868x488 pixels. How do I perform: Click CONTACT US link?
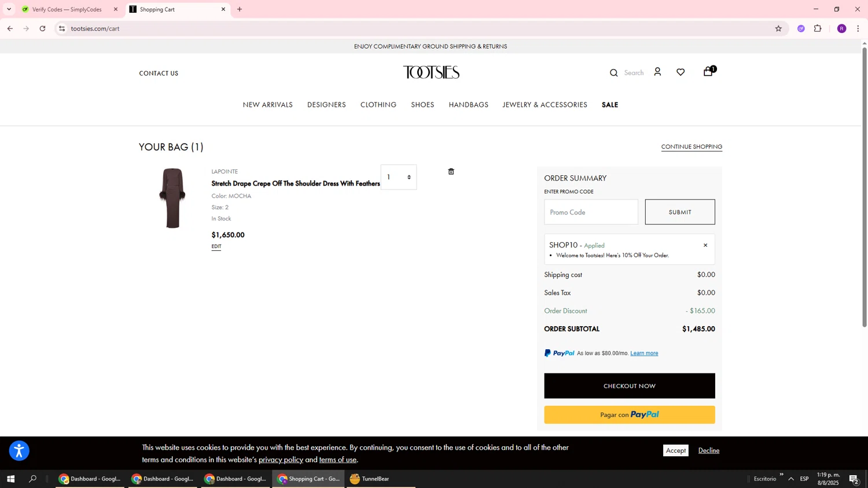click(x=159, y=73)
